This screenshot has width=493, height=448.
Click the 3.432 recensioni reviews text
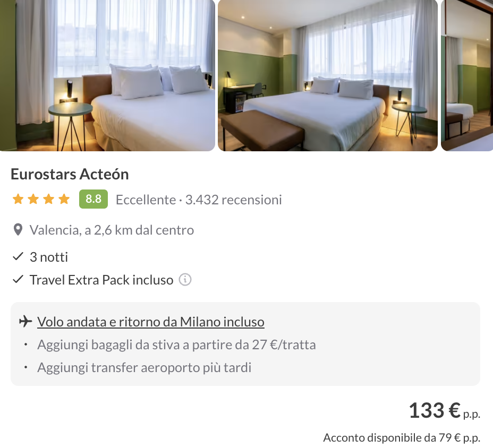233,200
